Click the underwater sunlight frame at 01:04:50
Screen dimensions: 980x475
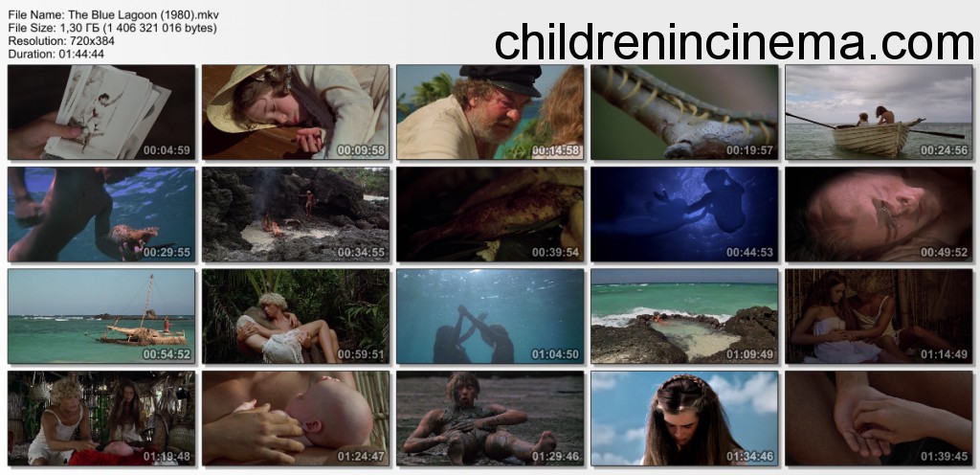(x=490, y=316)
